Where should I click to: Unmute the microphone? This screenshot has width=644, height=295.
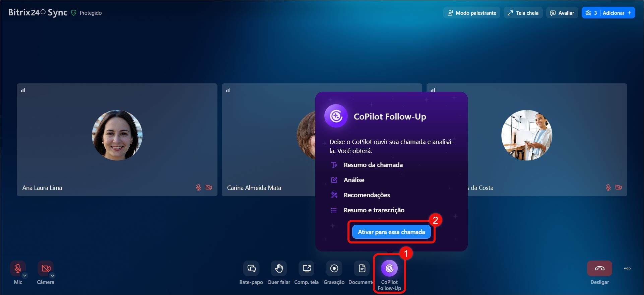tap(18, 269)
